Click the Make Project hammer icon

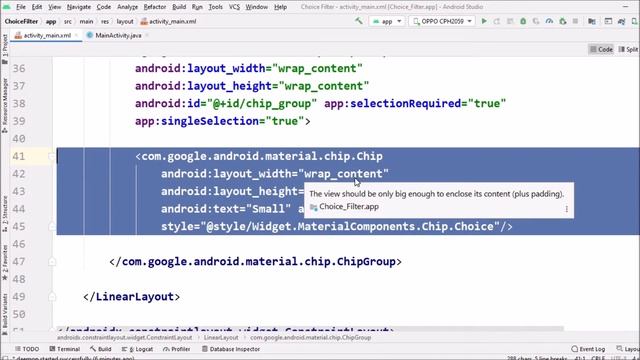coord(359,21)
